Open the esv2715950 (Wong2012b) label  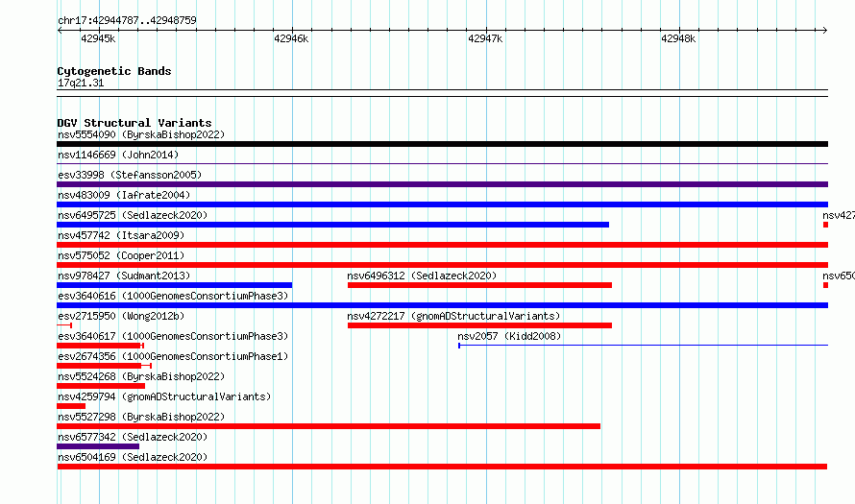click(121, 316)
